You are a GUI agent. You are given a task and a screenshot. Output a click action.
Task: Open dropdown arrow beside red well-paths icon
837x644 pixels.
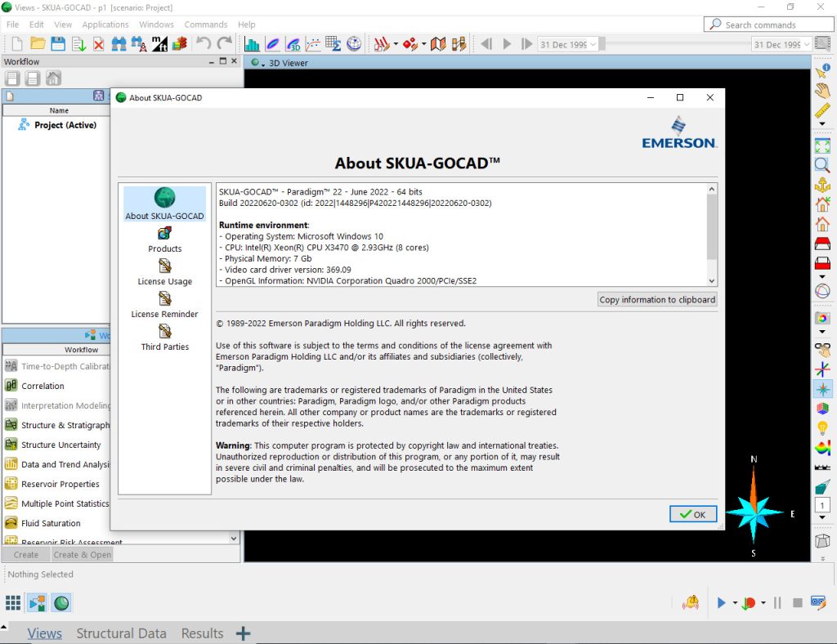(396, 44)
